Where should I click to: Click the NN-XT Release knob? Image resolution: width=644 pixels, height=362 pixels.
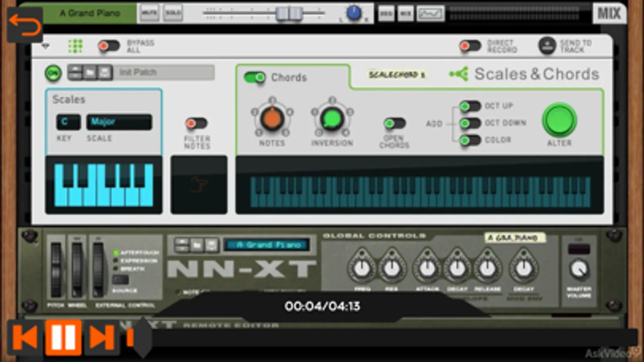pyautogui.click(x=487, y=268)
